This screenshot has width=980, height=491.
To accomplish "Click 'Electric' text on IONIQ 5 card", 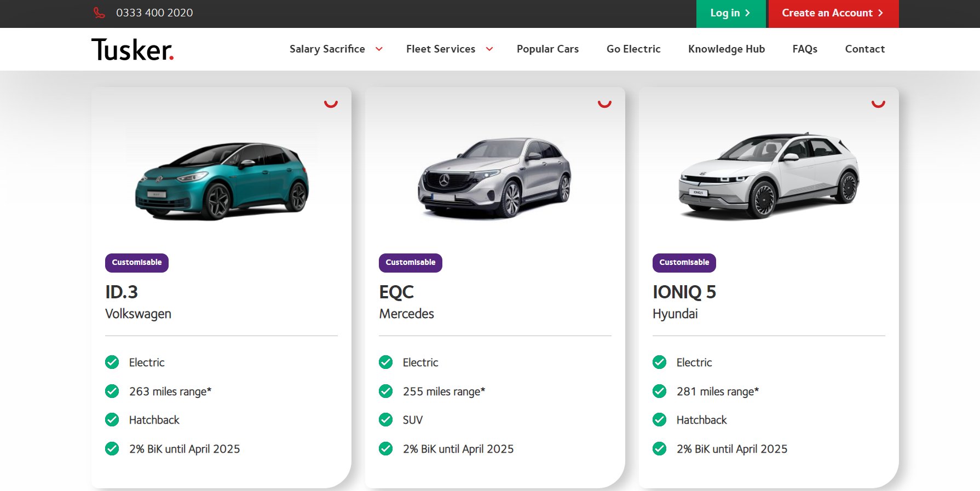I will point(694,362).
